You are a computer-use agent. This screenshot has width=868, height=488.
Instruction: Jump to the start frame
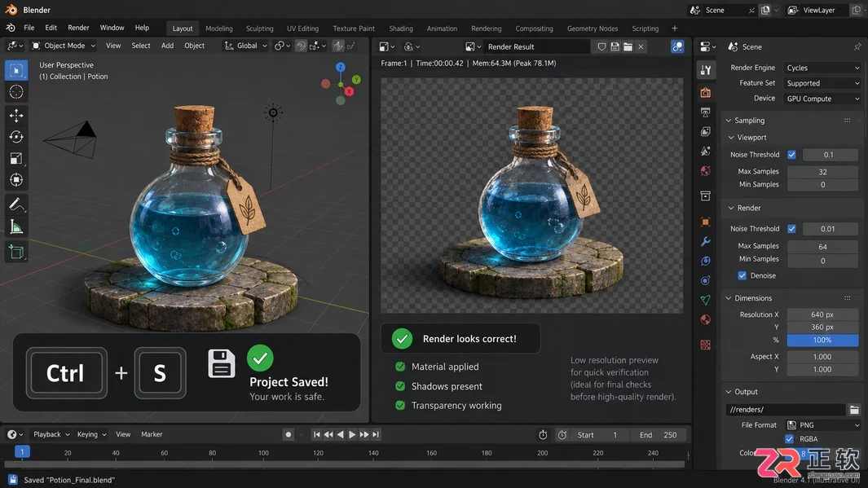point(317,435)
